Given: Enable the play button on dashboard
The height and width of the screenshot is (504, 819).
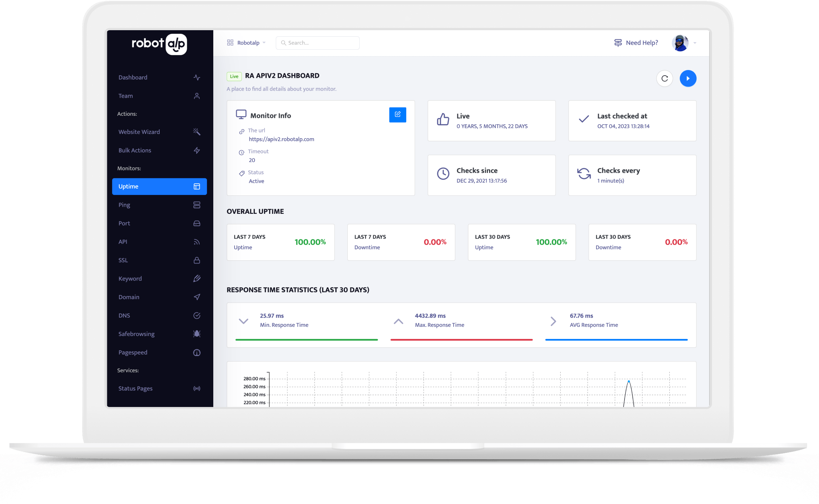Looking at the screenshot, I should pos(688,78).
